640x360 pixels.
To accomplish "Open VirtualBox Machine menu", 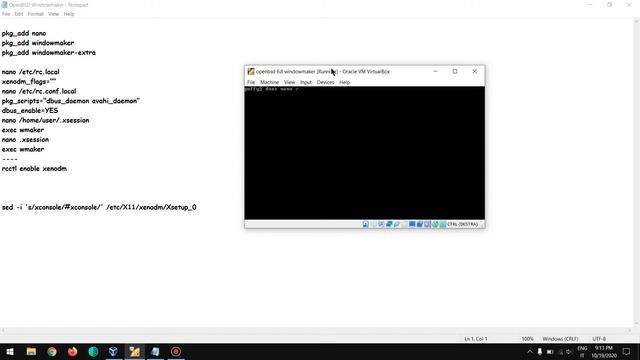I will [x=269, y=82].
